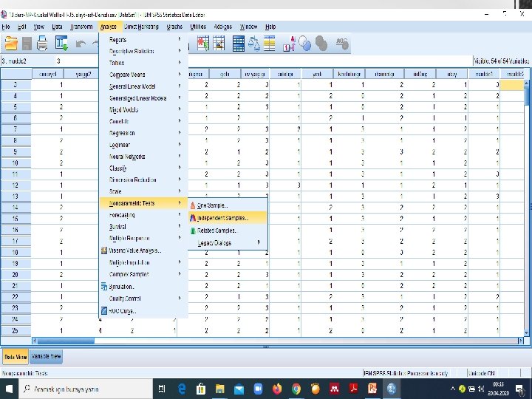The height and width of the screenshot is (399, 532).
Task: Switch to the Variable View tab
Action: click(46, 356)
